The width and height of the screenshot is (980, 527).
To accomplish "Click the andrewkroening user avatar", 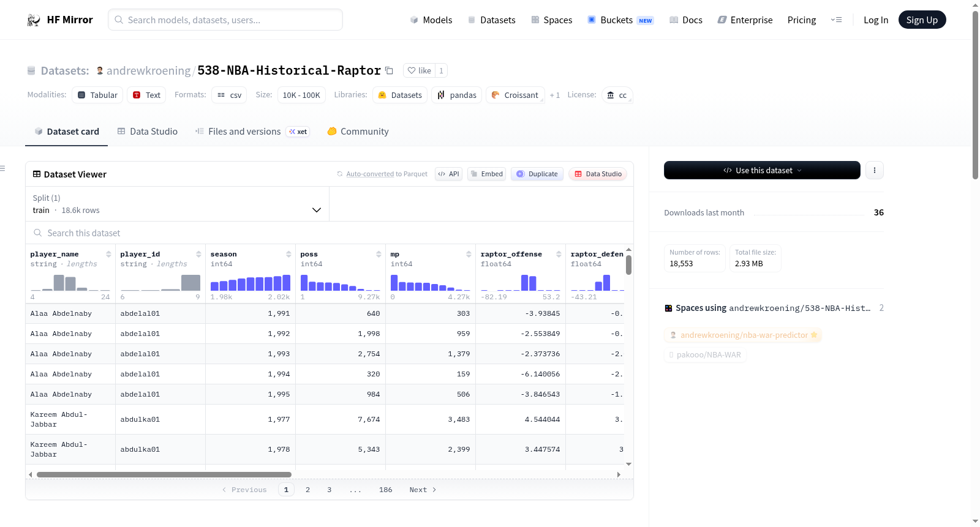I will 100,70.
